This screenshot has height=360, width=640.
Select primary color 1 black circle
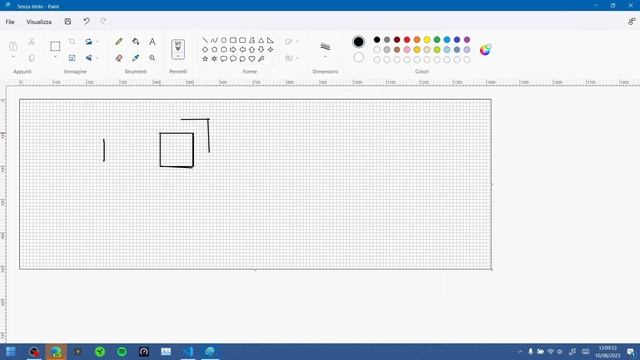[x=358, y=42]
